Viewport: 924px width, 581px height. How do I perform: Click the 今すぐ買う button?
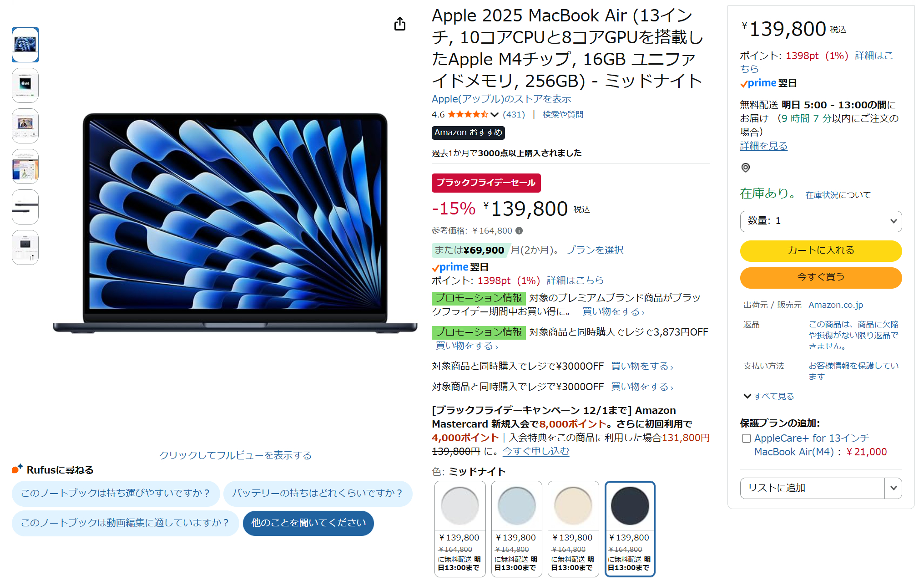[821, 277]
